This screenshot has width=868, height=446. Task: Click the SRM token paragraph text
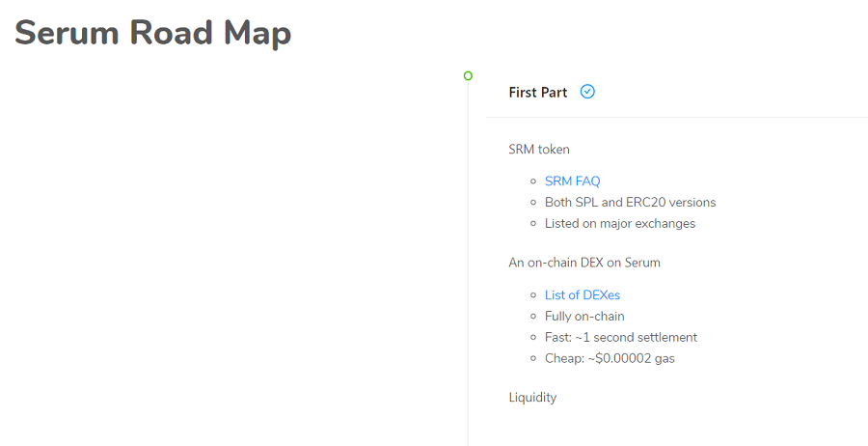coord(539,150)
